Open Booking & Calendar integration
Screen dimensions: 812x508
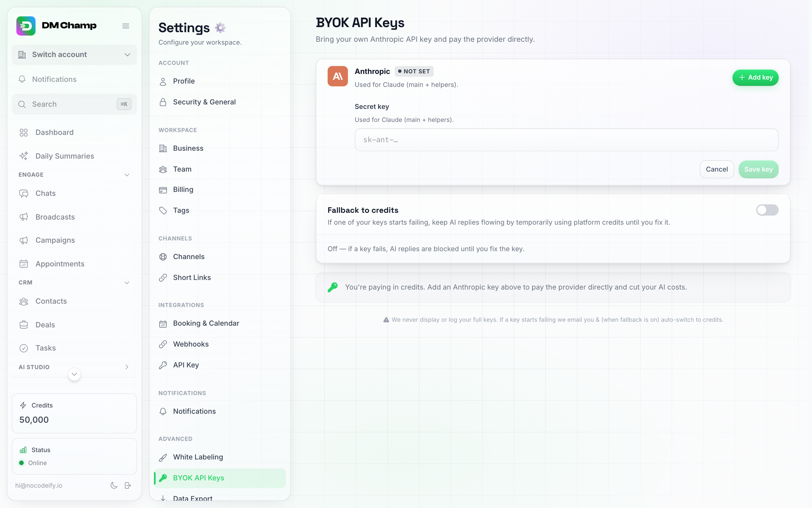pyautogui.click(x=220, y=323)
